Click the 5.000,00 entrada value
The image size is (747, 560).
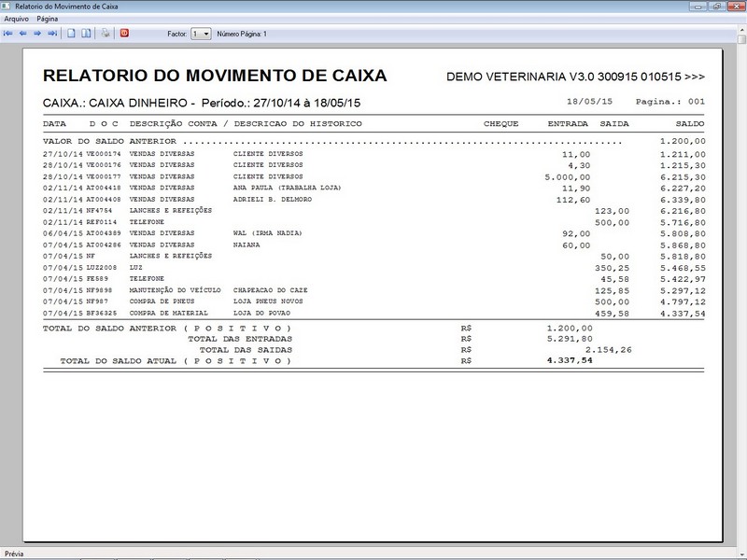click(568, 177)
